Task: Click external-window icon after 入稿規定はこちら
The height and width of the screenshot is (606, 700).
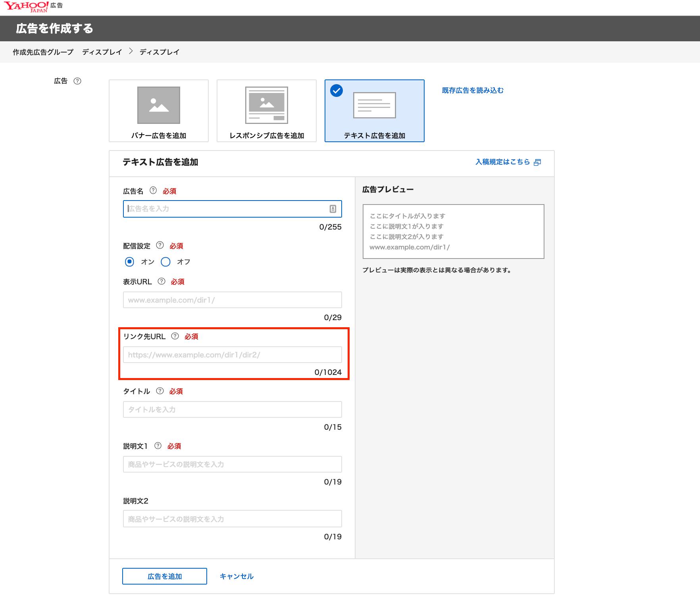Action: click(537, 162)
